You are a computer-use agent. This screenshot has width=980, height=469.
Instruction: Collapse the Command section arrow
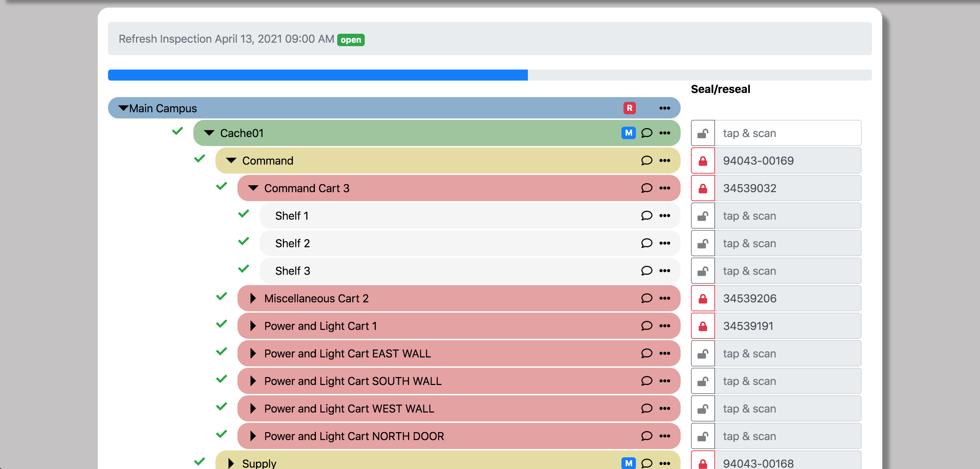click(231, 160)
